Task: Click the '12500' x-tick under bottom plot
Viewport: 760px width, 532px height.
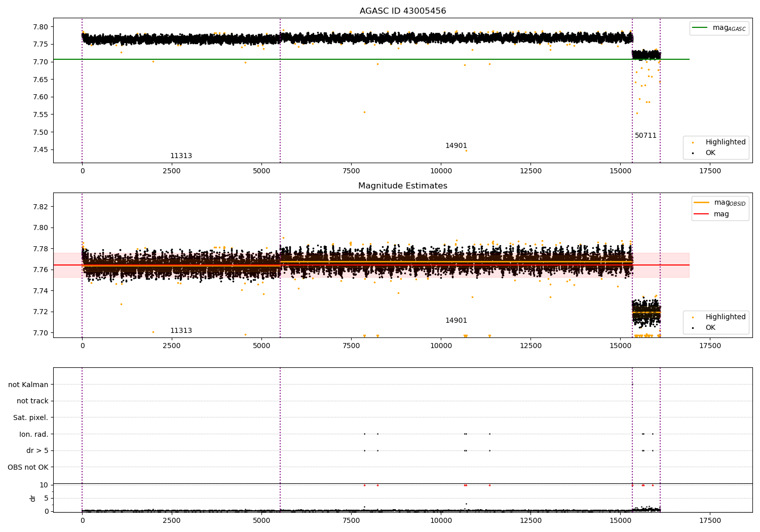Action: click(530, 521)
